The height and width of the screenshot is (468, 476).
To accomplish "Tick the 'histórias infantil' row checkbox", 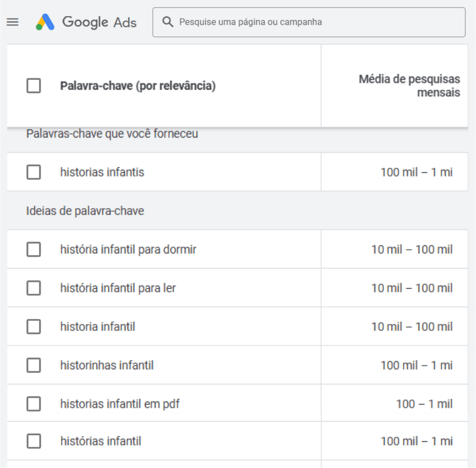I will tap(34, 441).
